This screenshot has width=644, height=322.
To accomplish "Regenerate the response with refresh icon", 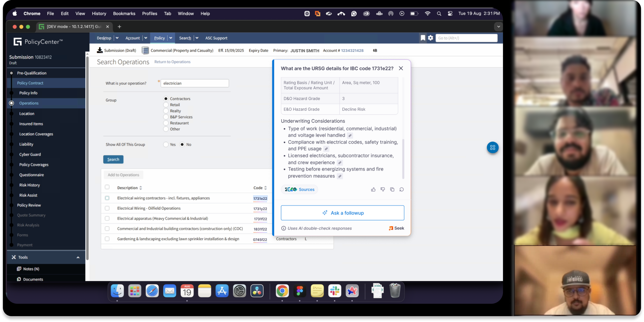I will tap(401, 190).
